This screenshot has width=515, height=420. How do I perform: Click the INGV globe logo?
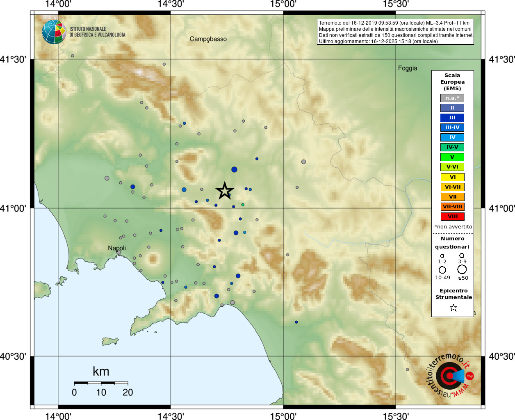(x=54, y=32)
